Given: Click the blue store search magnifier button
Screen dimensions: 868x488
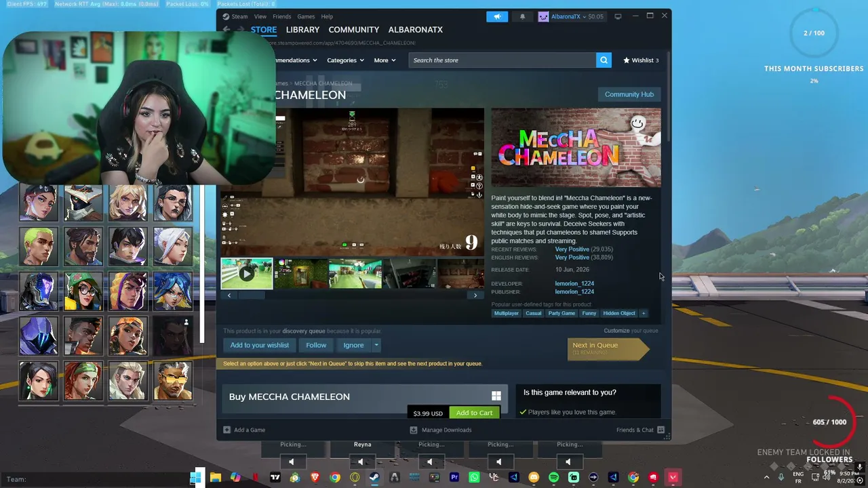Looking at the screenshot, I should 604,60.
